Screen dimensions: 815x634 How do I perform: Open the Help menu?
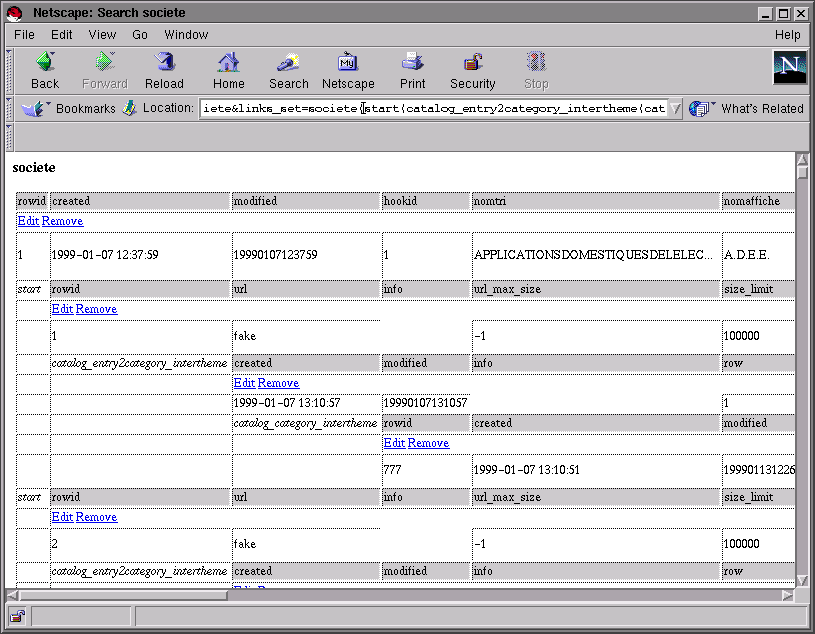click(787, 34)
